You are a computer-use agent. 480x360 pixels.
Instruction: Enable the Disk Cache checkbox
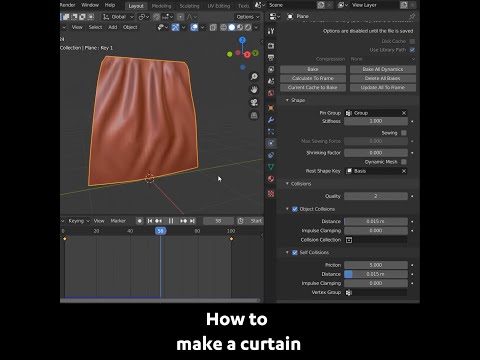click(x=412, y=41)
